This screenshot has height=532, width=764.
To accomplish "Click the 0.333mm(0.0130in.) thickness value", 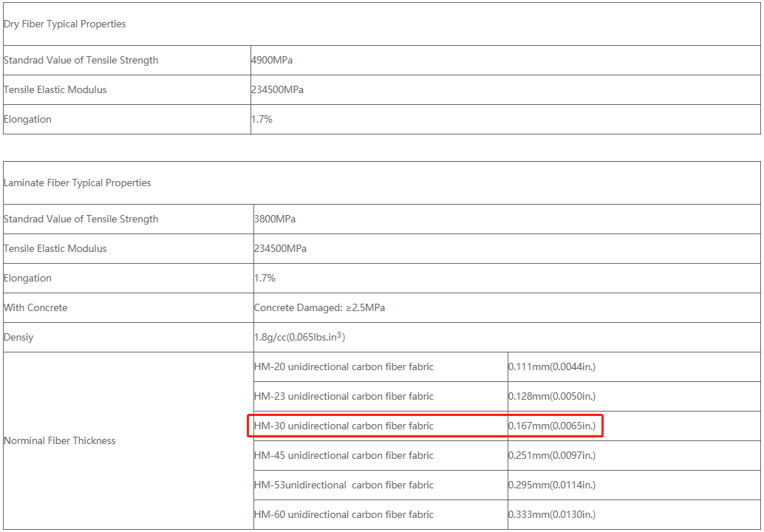I will coord(551,515).
